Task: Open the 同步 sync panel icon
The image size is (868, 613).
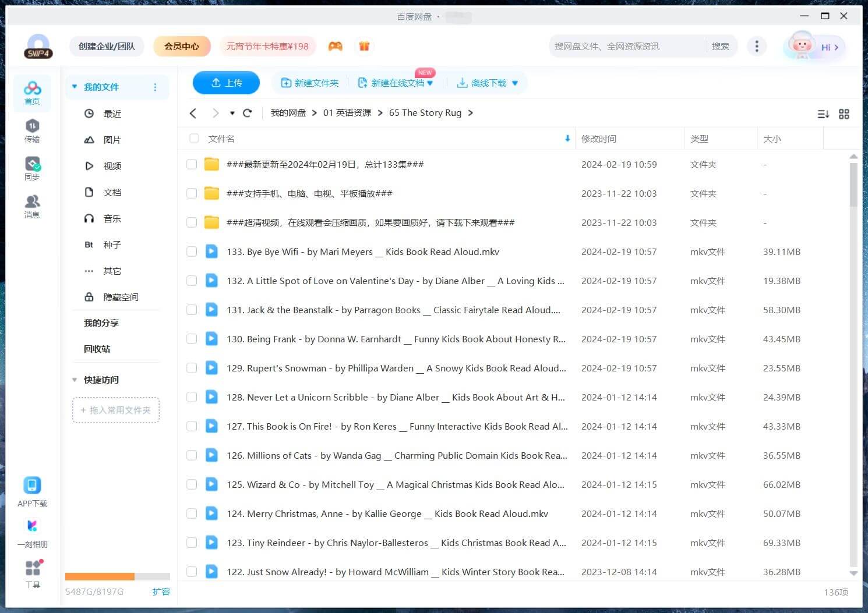Action: pos(32,168)
